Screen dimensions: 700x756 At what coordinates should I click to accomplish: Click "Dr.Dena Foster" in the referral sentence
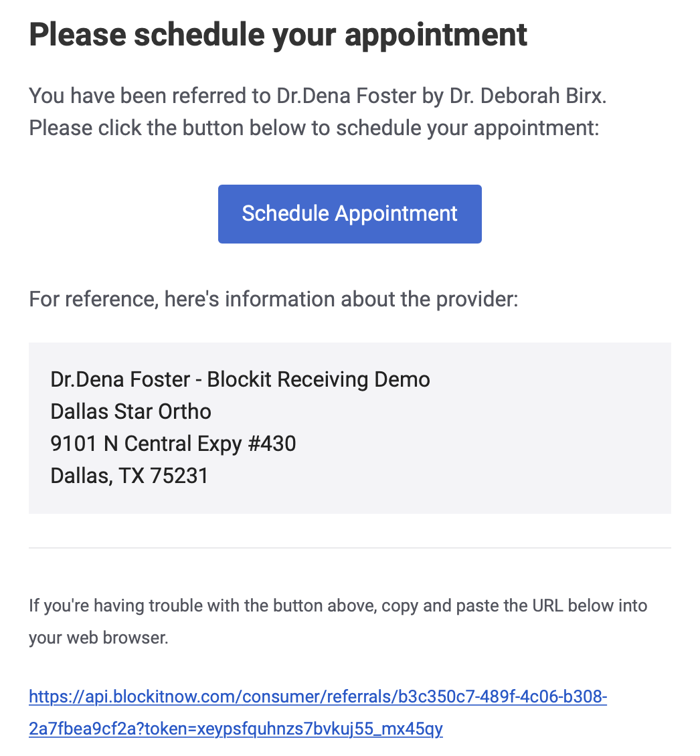click(347, 96)
